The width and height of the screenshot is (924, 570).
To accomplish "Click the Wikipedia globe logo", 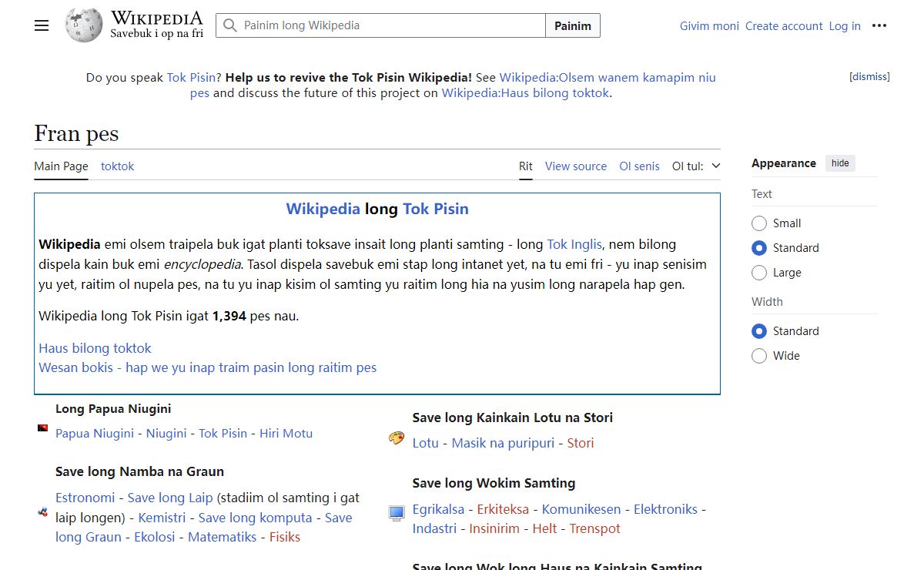I will pos(84,25).
